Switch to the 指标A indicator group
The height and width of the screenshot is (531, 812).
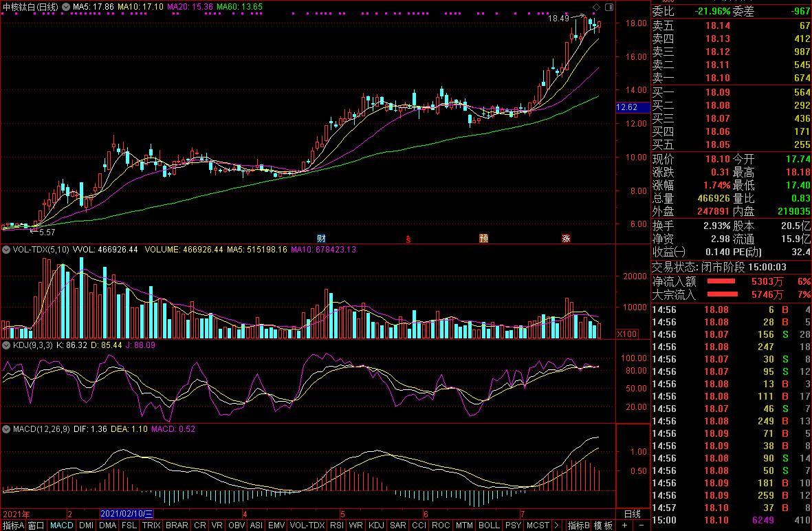pyautogui.click(x=13, y=525)
